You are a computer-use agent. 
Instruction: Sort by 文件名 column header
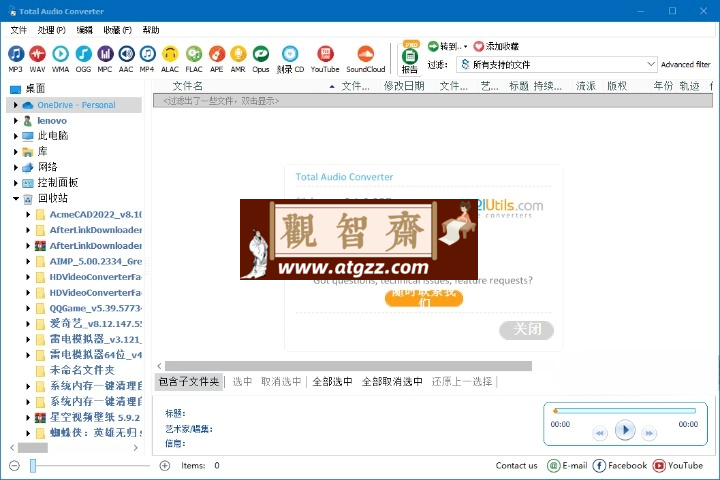tap(188, 86)
